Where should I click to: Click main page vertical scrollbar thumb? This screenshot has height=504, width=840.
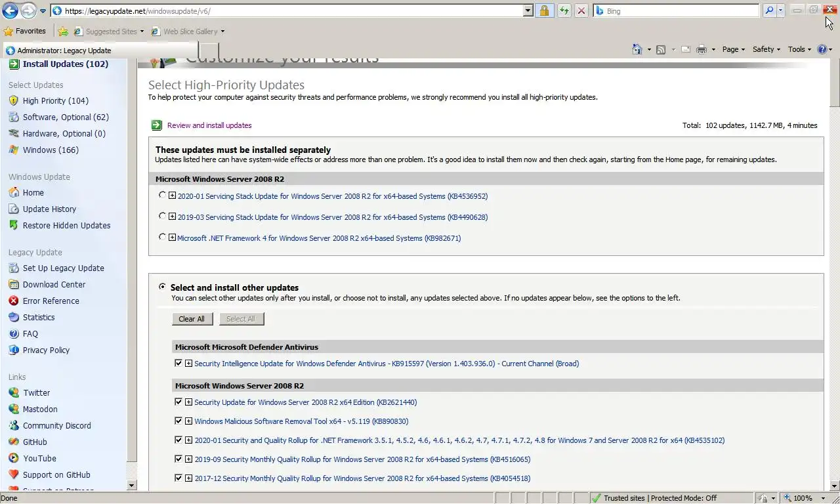click(x=835, y=84)
